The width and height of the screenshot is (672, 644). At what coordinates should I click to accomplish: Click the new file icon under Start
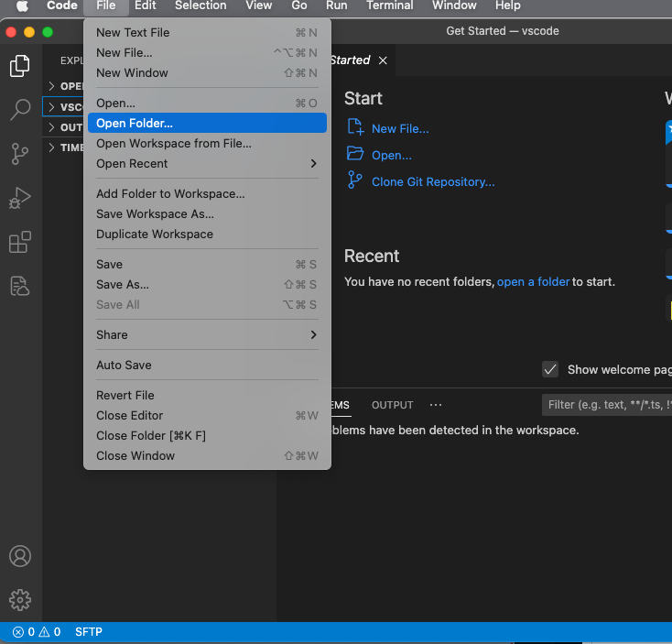tap(355, 127)
